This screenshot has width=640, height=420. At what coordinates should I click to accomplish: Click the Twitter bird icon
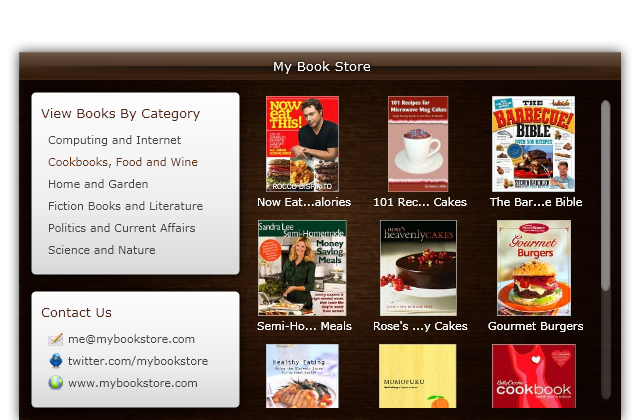tap(56, 361)
